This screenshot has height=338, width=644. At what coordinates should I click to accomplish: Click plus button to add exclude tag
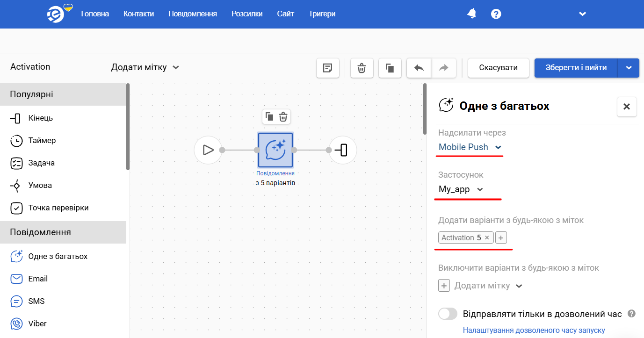[444, 286]
